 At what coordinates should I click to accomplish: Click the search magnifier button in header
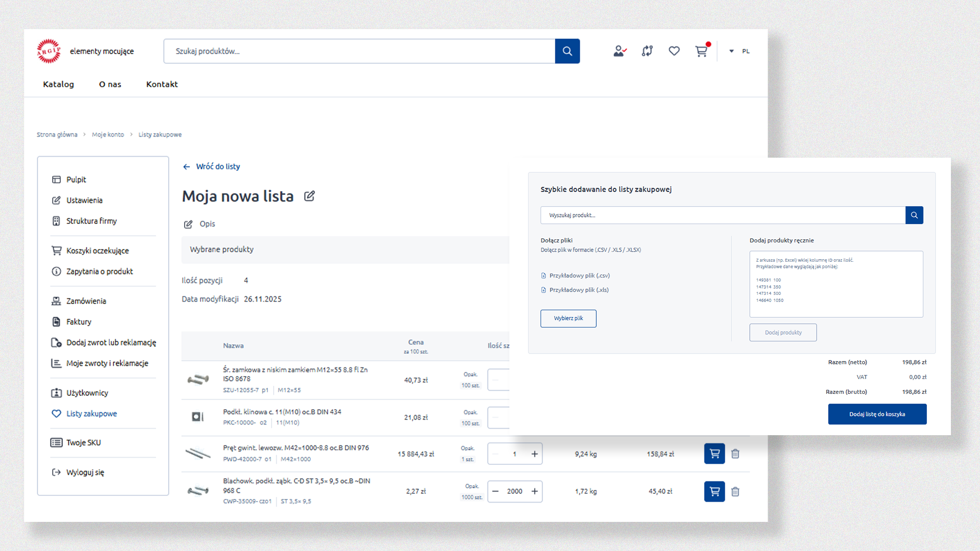(x=567, y=51)
